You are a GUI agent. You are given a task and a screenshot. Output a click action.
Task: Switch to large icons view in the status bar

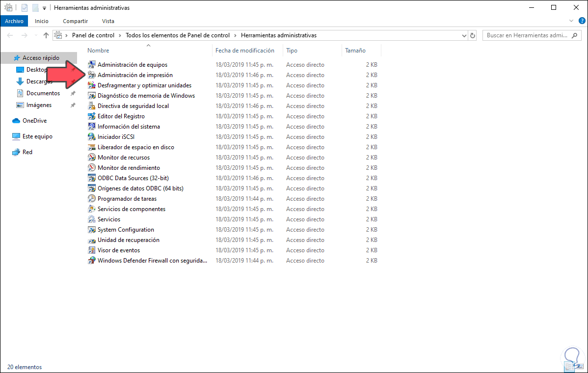[x=581, y=367]
